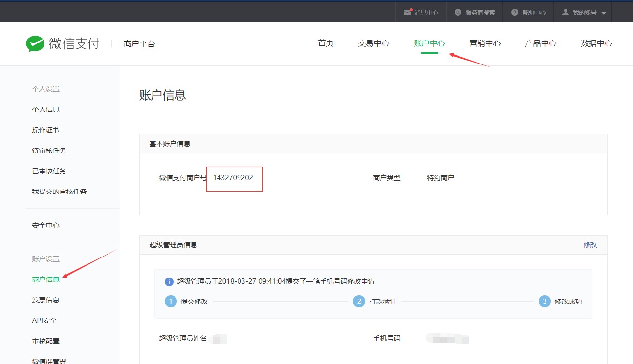Switch to 交易中心 tab
The image size is (633, 364).
(373, 43)
